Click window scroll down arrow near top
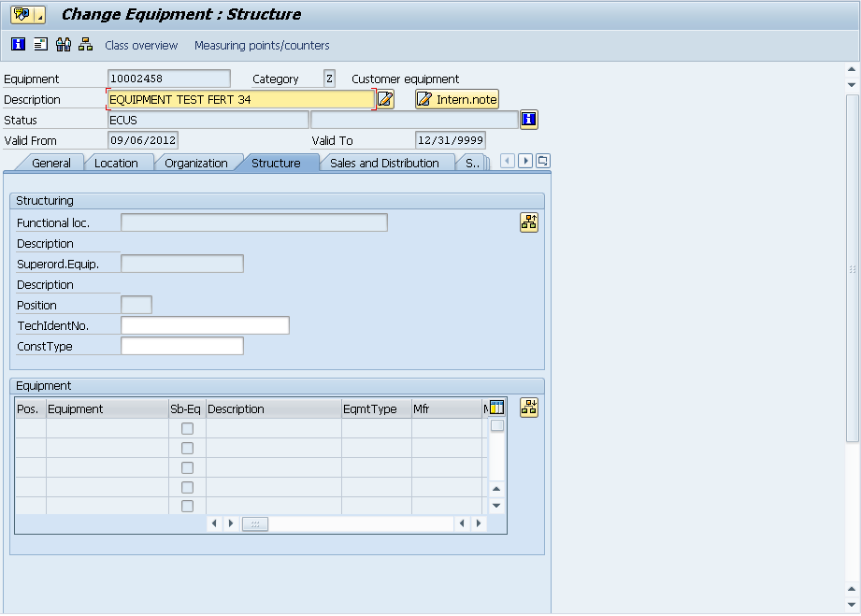 852,84
